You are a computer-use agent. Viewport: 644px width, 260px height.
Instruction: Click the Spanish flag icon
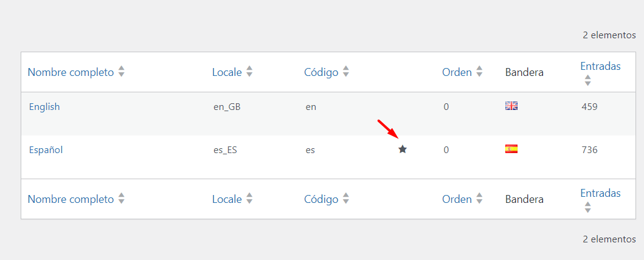(x=511, y=149)
